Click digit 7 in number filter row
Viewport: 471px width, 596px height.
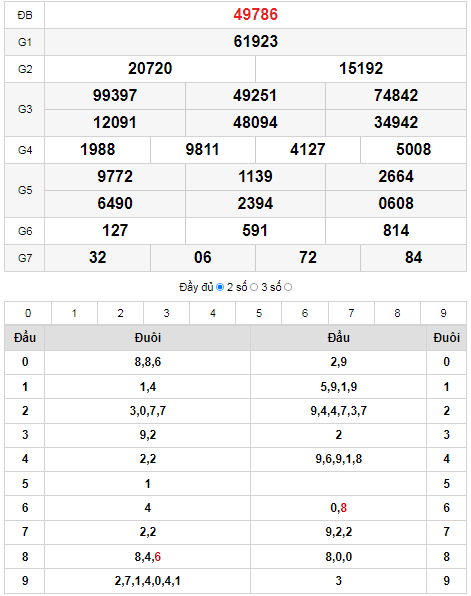click(x=351, y=313)
